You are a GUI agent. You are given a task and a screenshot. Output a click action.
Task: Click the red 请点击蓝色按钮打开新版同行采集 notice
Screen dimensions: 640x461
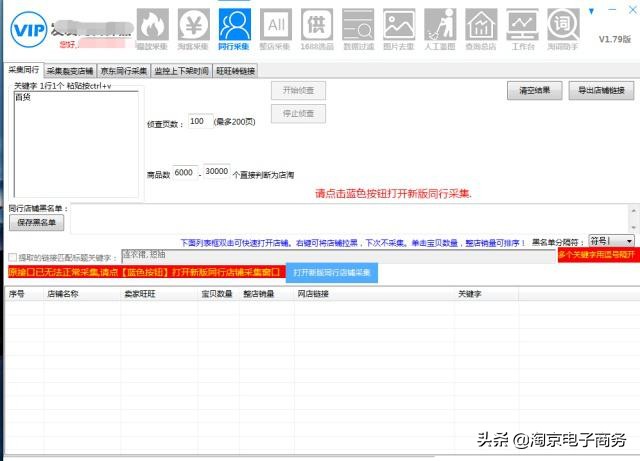pos(393,194)
